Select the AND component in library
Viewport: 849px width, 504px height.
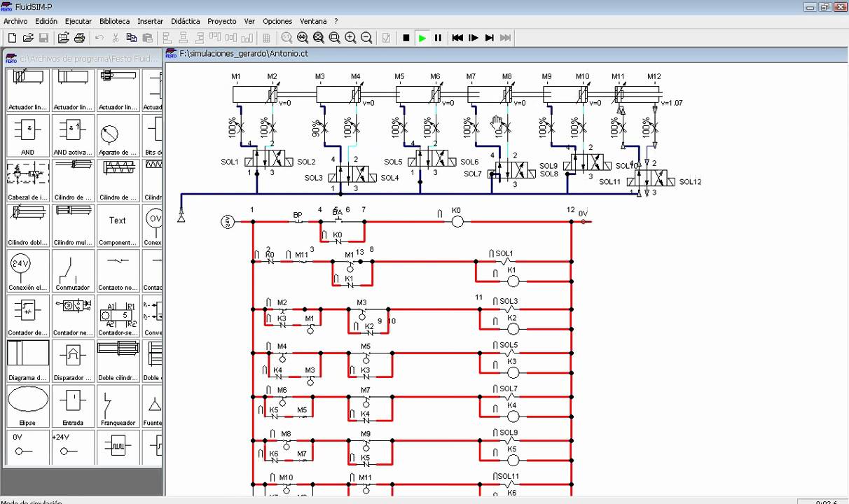[x=28, y=135]
